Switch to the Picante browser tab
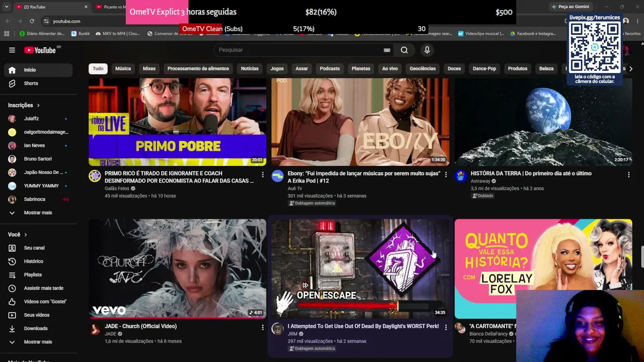The image size is (644, 362). [110, 7]
